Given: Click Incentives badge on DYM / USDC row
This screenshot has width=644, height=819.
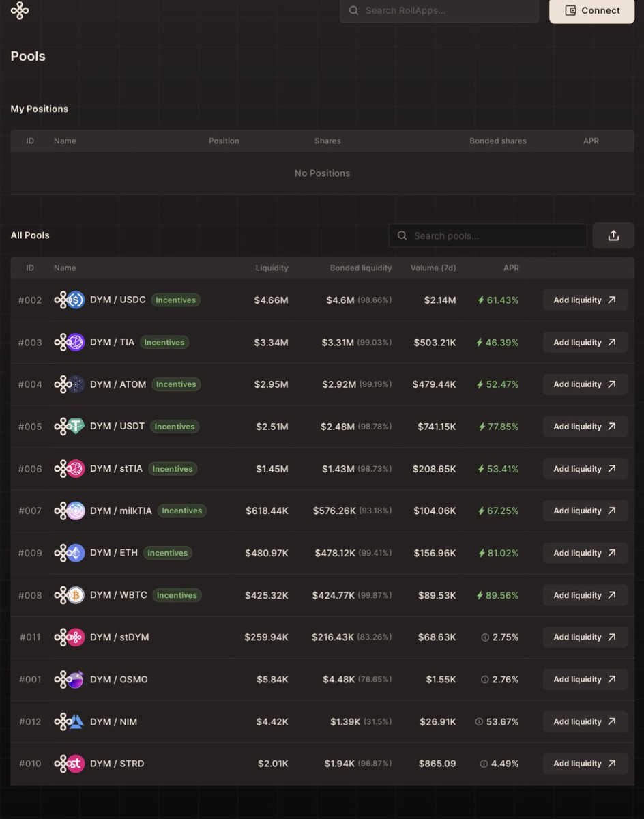Looking at the screenshot, I should (x=176, y=300).
